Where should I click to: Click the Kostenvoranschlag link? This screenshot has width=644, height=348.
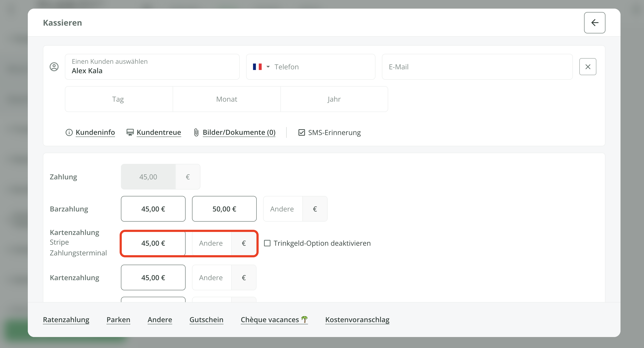click(357, 320)
